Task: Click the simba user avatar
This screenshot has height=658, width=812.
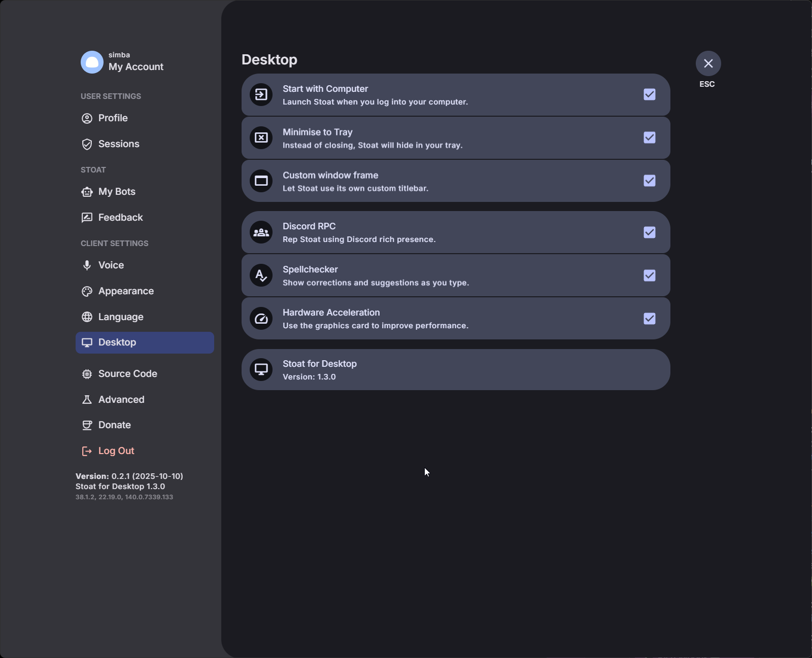Action: point(92,62)
